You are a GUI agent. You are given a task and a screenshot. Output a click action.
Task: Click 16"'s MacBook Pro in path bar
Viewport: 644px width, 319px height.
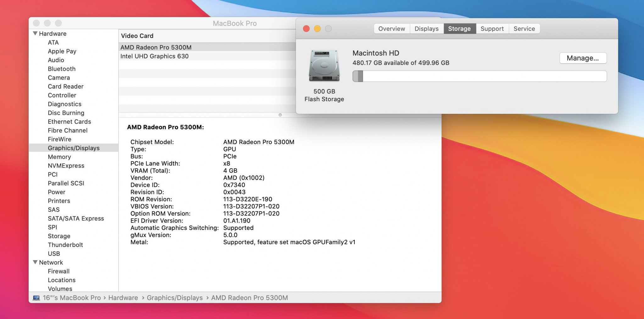(72, 298)
